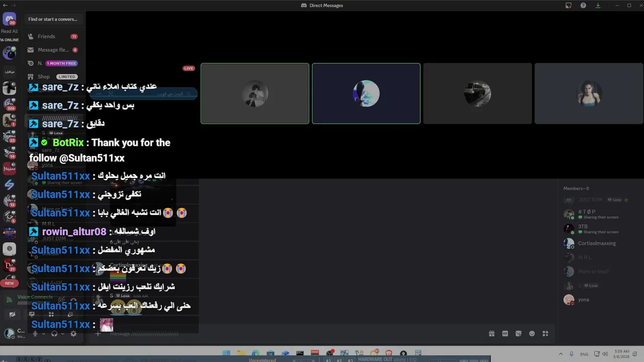Open the soundboard icon
The image size is (644, 362).
tap(70, 314)
